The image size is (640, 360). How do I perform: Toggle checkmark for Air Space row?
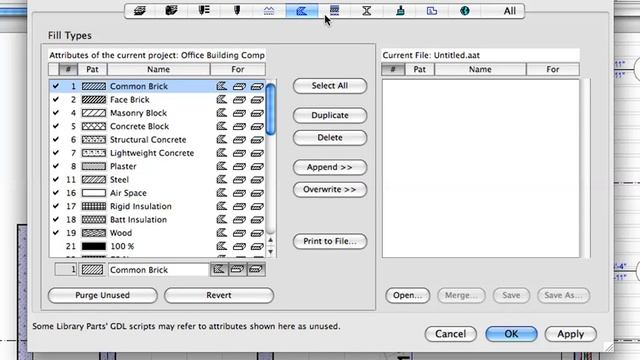coord(56,193)
